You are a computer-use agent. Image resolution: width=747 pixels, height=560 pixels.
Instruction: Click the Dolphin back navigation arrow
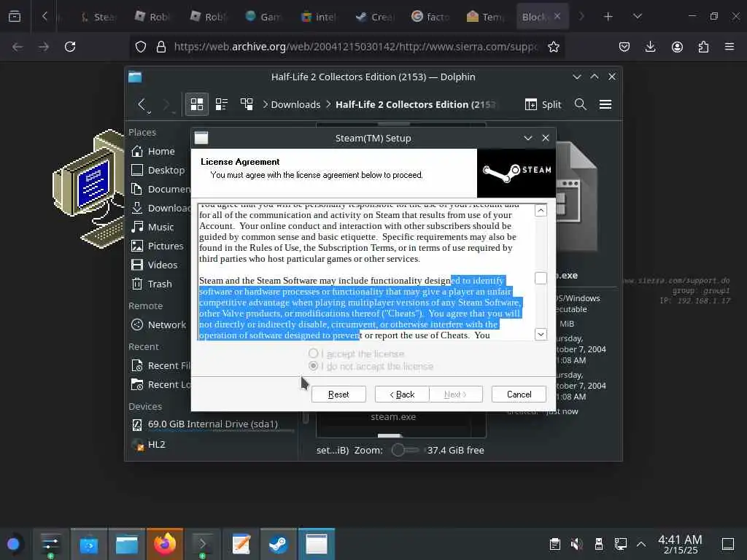pyautogui.click(x=142, y=104)
